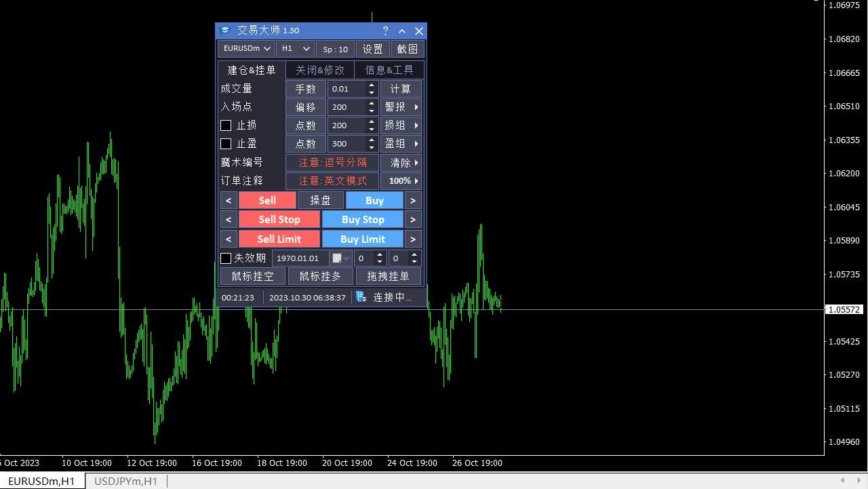
Task: Click the expiry date field 1970.01.01
Action: (x=300, y=258)
